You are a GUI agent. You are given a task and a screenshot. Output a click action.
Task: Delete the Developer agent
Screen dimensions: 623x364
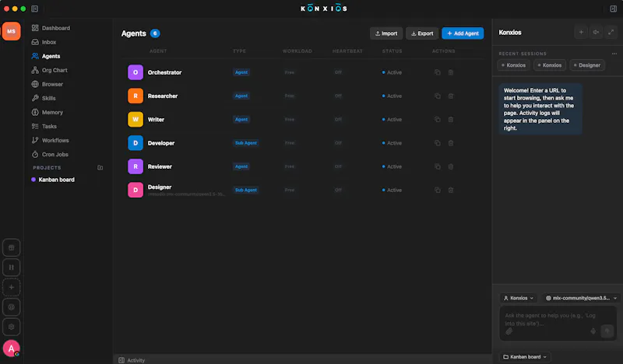tap(451, 143)
